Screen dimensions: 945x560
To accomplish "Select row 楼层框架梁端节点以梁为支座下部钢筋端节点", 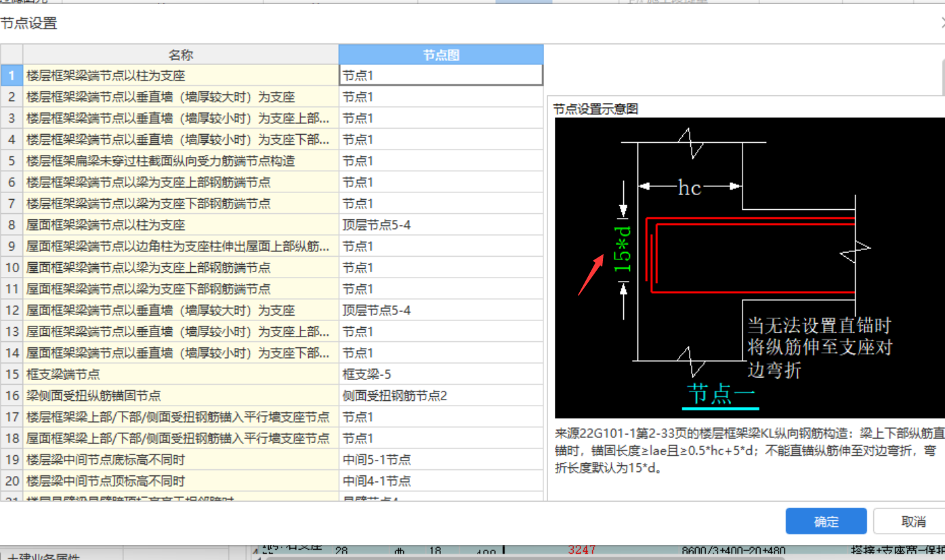I will [x=181, y=204].
